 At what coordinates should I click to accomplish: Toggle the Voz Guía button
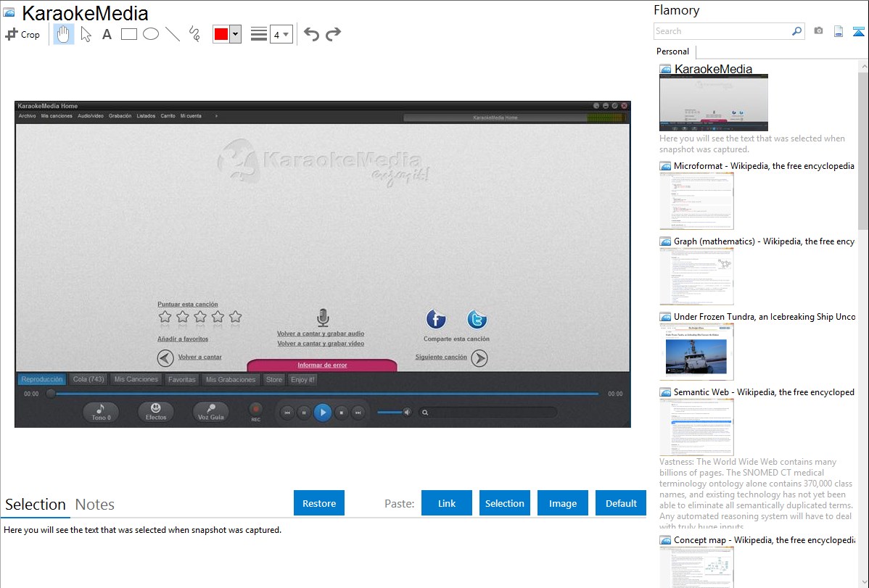click(x=210, y=412)
